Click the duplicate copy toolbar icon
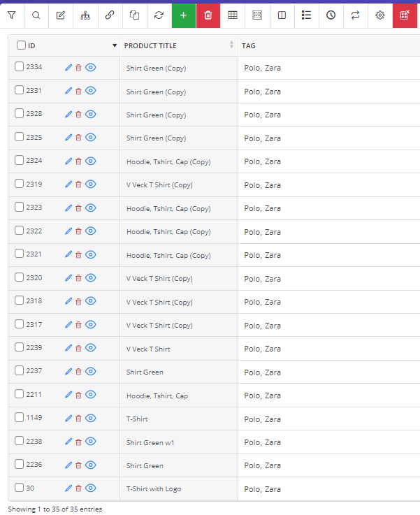420x515 pixels. 134,15
